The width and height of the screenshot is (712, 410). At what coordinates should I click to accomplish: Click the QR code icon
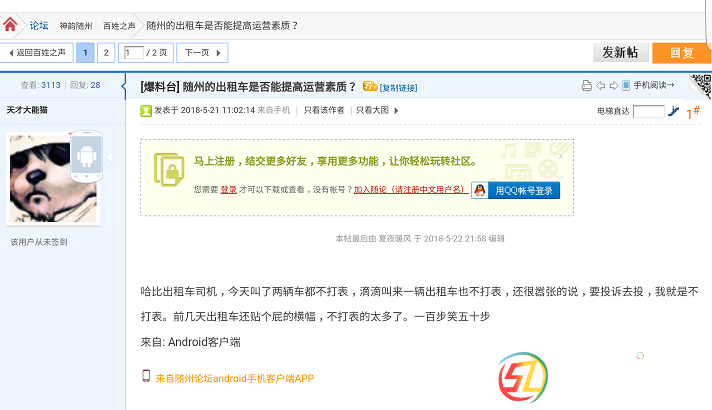pos(702,88)
